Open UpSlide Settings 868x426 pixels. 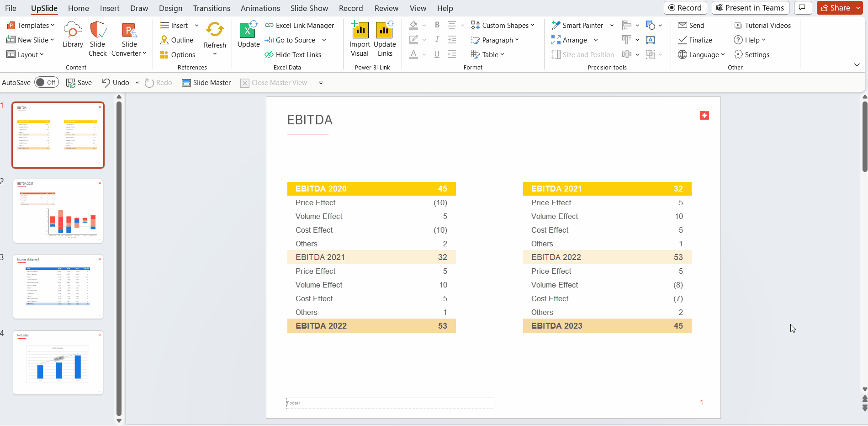(752, 55)
